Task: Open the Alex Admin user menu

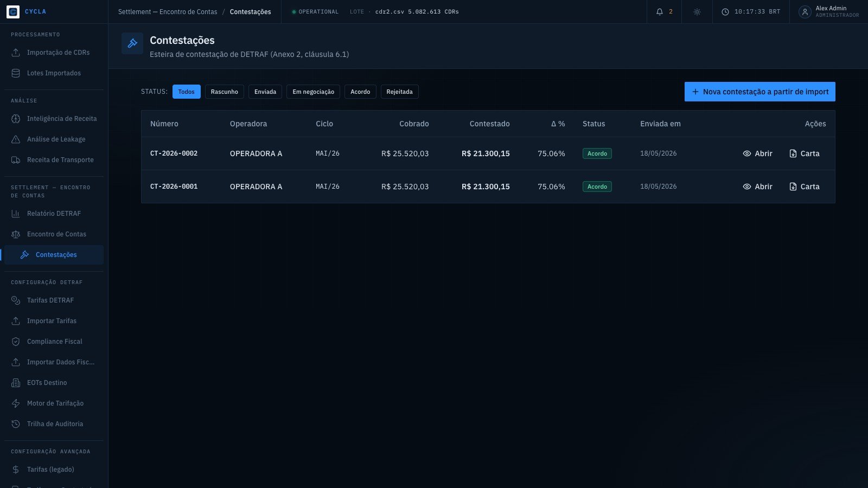Action: coord(829,11)
